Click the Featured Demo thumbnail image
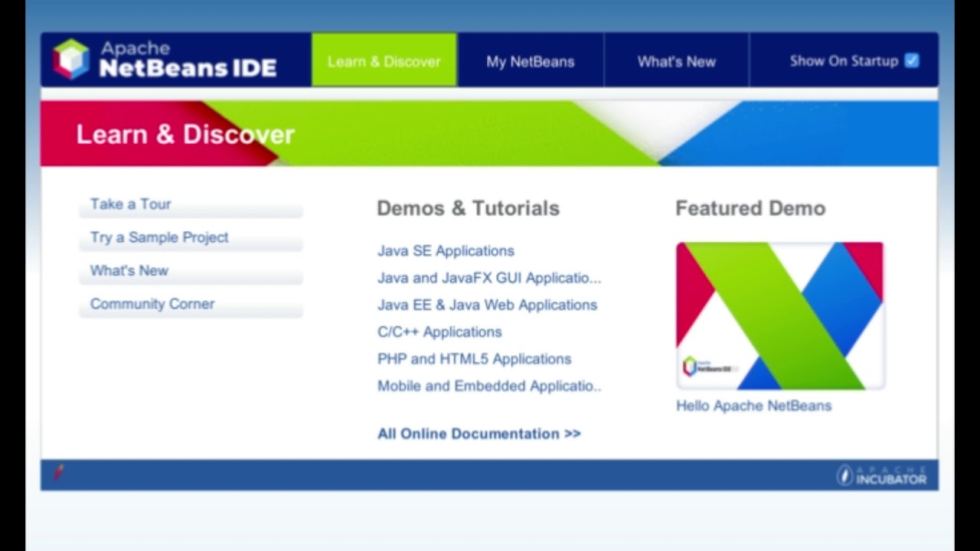 pyautogui.click(x=780, y=316)
